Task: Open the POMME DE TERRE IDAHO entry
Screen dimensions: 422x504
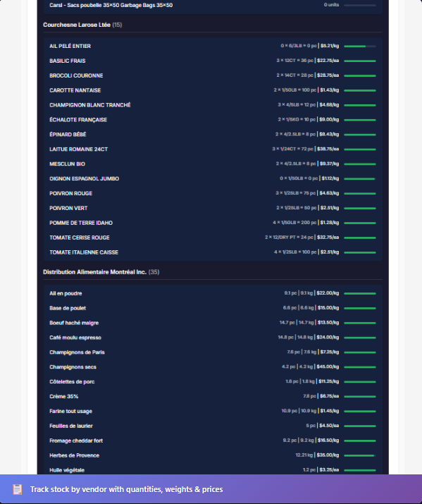Action: tap(213, 223)
